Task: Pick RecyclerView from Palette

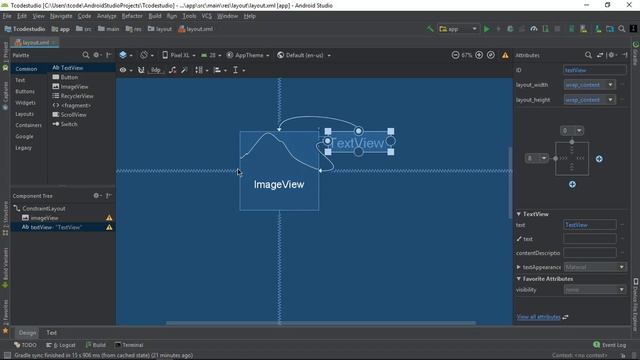Action: pos(73,96)
